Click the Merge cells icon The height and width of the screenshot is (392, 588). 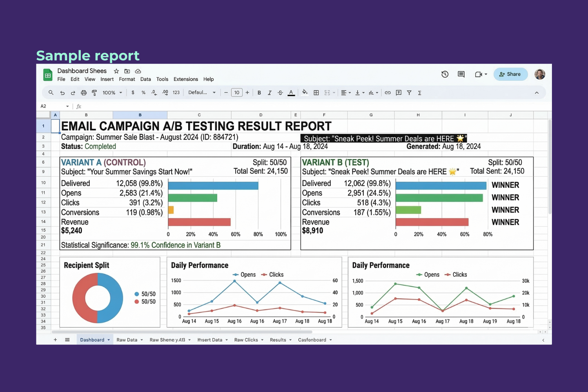[328, 93]
